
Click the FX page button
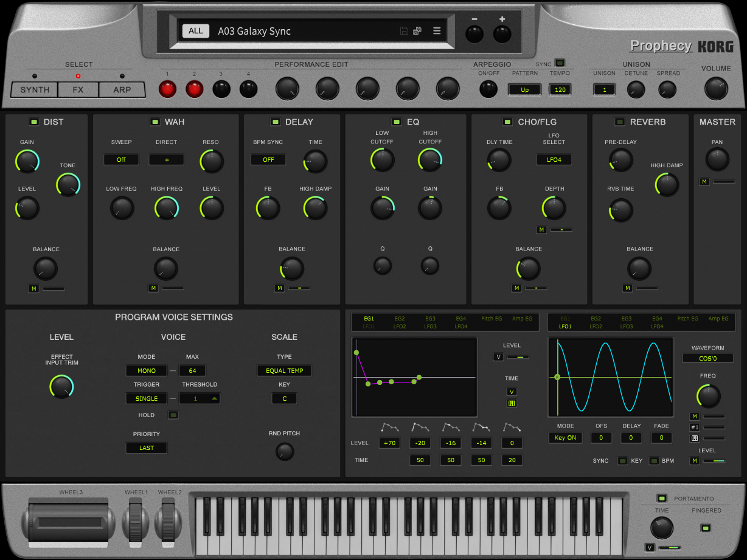pos(78,90)
